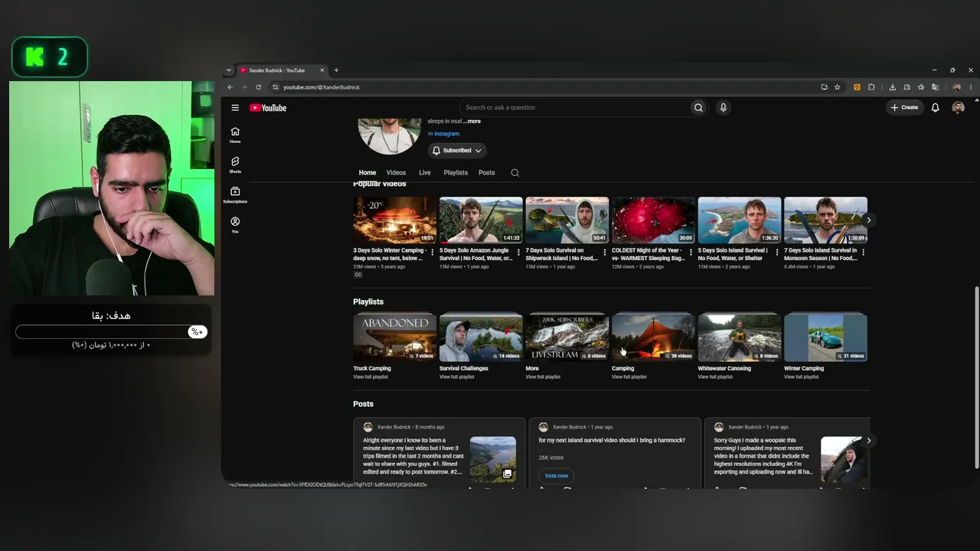Open YouTube notifications bell
Screen dimensions: 980x551
[x=935, y=108]
